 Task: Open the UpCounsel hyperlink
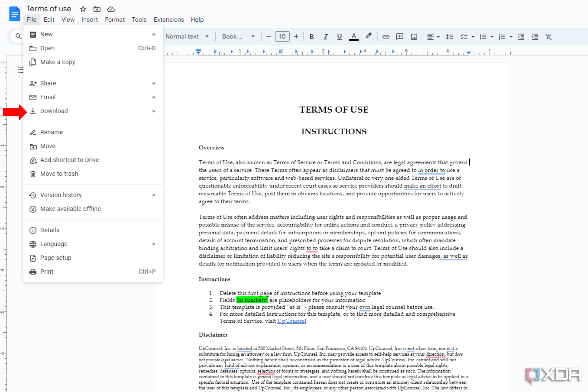point(291,321)
